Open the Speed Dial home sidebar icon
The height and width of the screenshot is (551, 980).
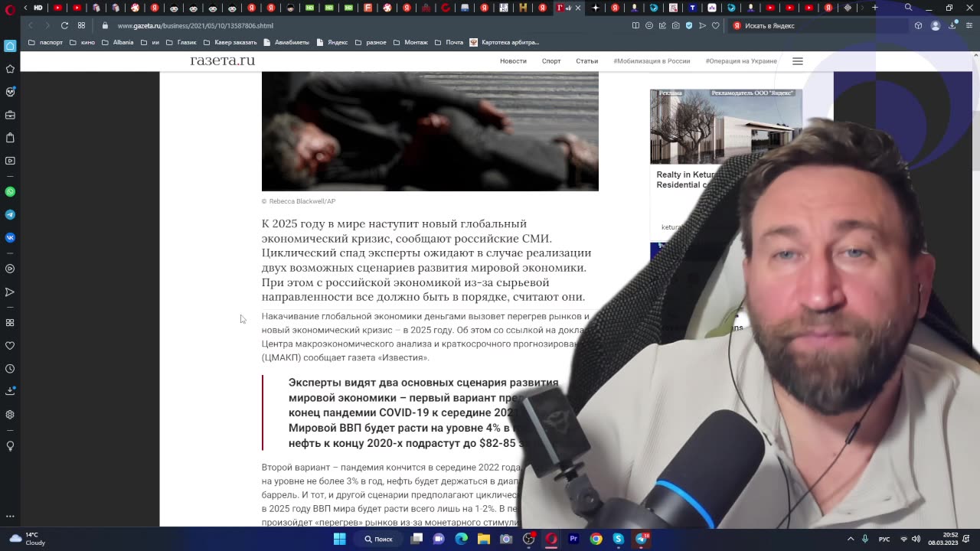(10, 46)
